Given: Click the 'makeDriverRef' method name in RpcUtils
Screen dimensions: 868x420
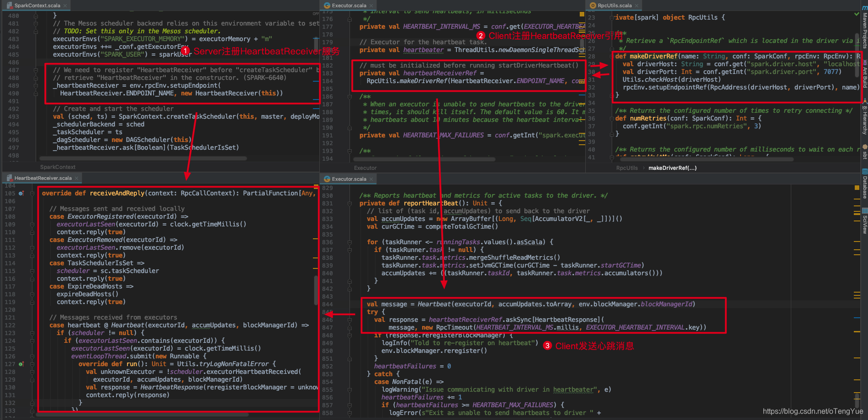Looking at the screenshot, I should pyautogui.click(x=653, y=56).
